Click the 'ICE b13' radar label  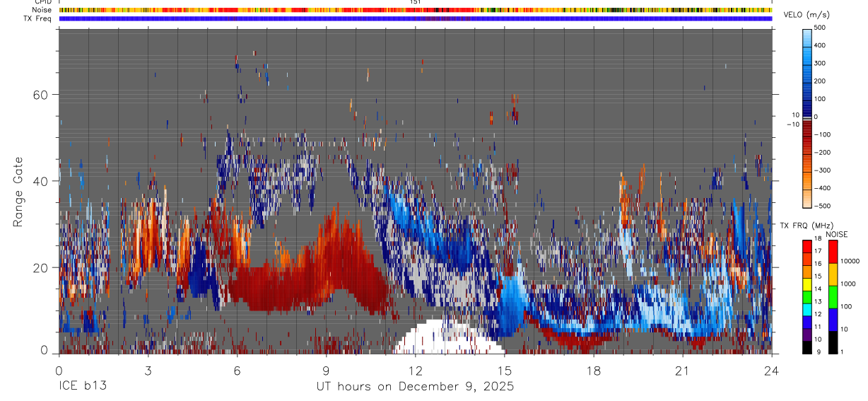click(x=84, y=386)
